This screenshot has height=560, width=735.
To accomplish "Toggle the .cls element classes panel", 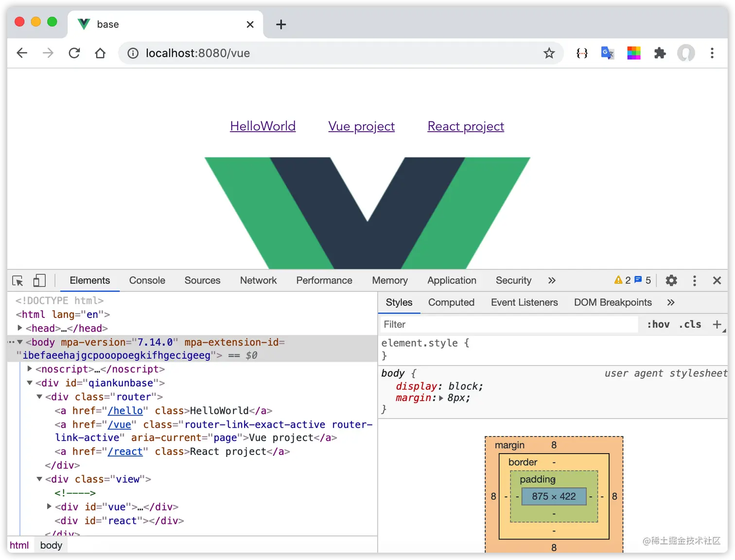I will (x=690, y=324).
